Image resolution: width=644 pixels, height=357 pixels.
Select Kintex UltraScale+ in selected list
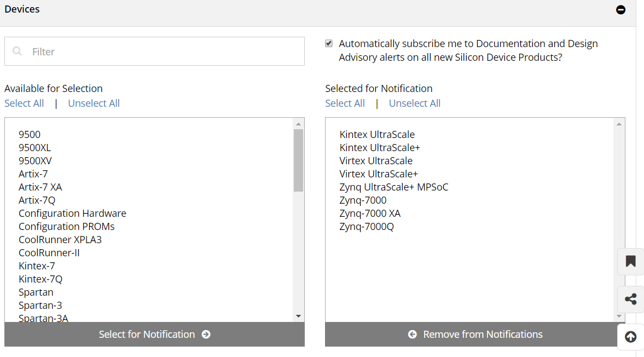(x=380, y=148)
